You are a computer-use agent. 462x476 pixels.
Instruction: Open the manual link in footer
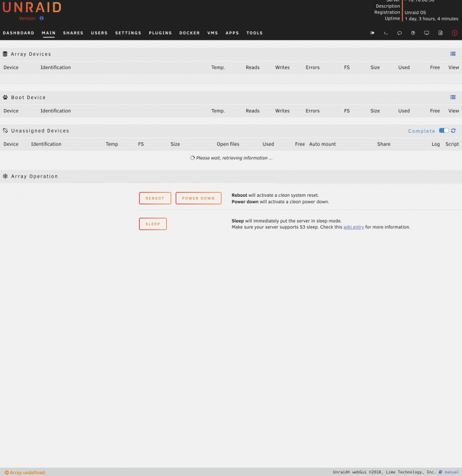(452, 472)
